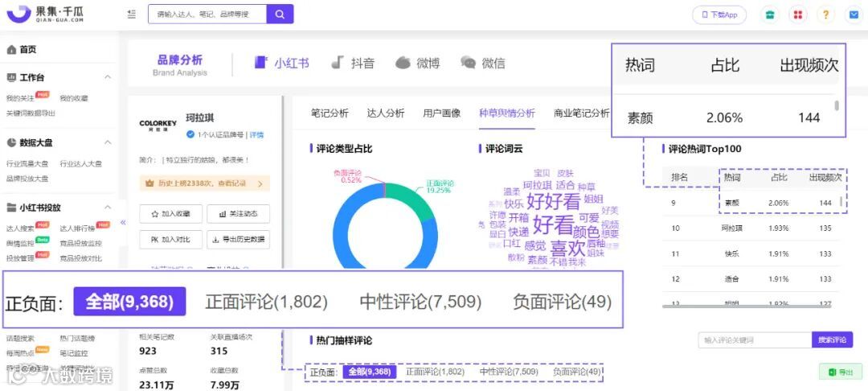Screen dimensions: 868x391
Task: Click 135 frequency in row 10
Action: (x=825, y=228)
